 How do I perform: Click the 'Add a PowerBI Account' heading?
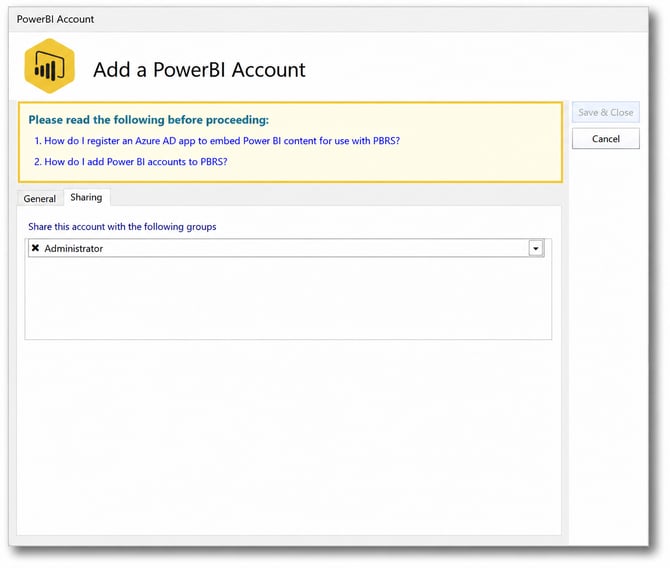pos(199,70)
